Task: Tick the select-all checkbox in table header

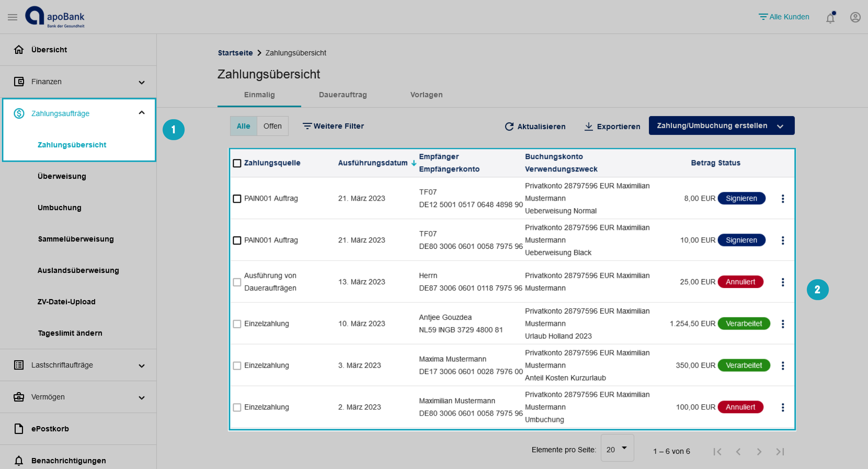Action: [x=237, y=163]
